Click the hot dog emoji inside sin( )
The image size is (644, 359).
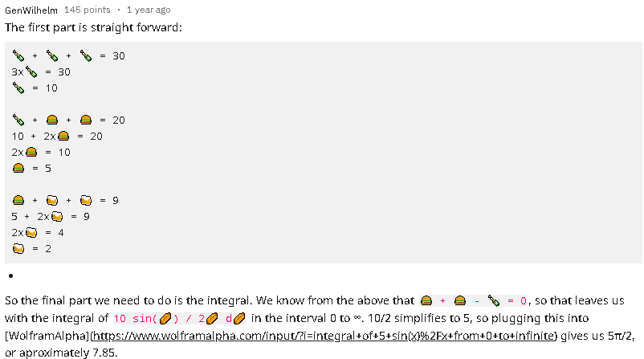coord(165,318)
